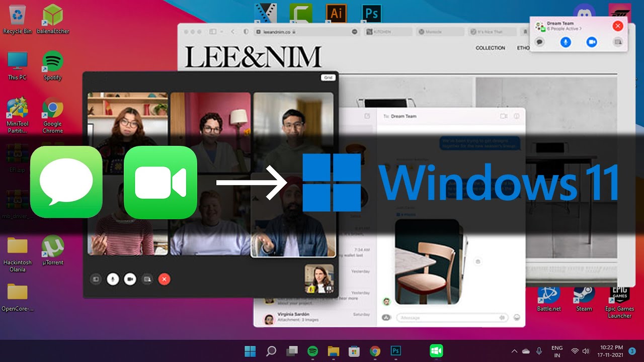Open taskbar Search
Viewport: 644px width, 362px height.
(x=271, y=351)
